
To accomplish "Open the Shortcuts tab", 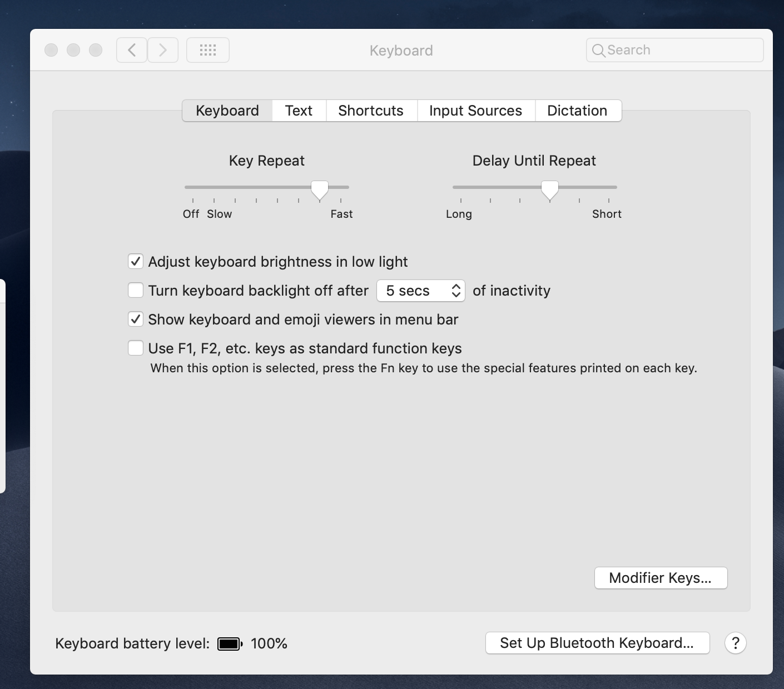I will (x=371, y=111).
